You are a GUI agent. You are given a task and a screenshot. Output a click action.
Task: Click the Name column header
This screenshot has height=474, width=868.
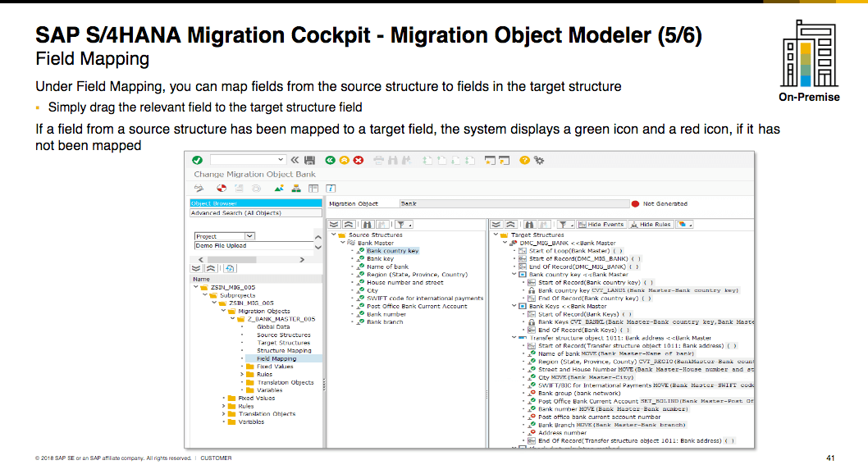point(256,280)
